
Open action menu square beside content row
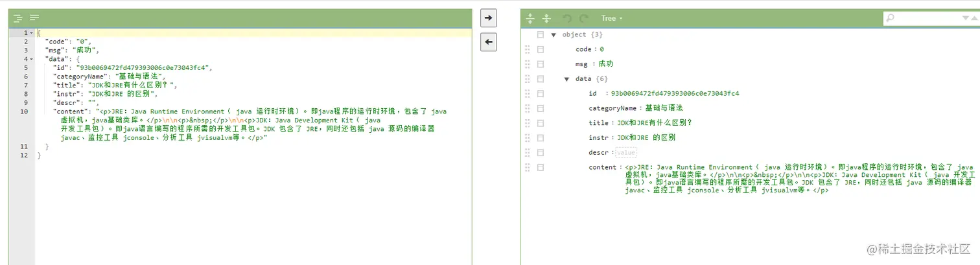[x=541, y=167]
